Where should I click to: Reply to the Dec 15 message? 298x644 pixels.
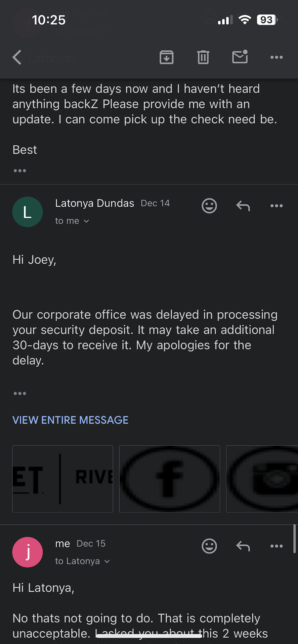pyautogui.click(x=243, y=546)
